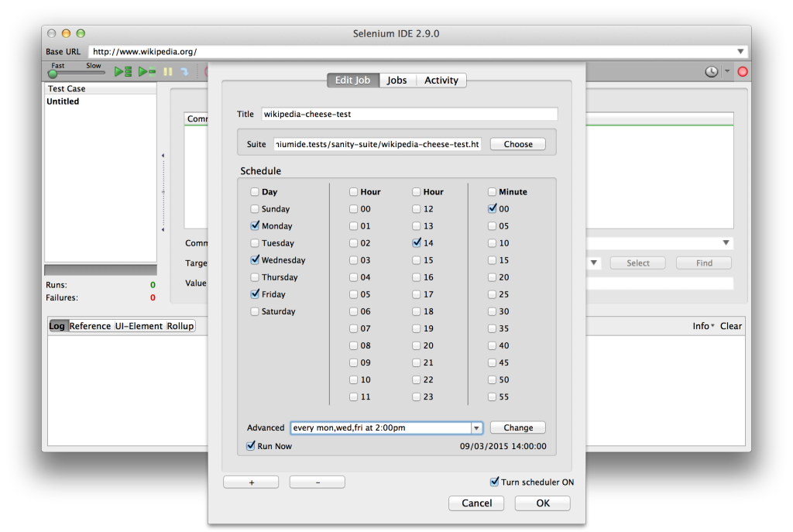
Task: Toggle the Minute select-all checkbox
Action: 492,192
